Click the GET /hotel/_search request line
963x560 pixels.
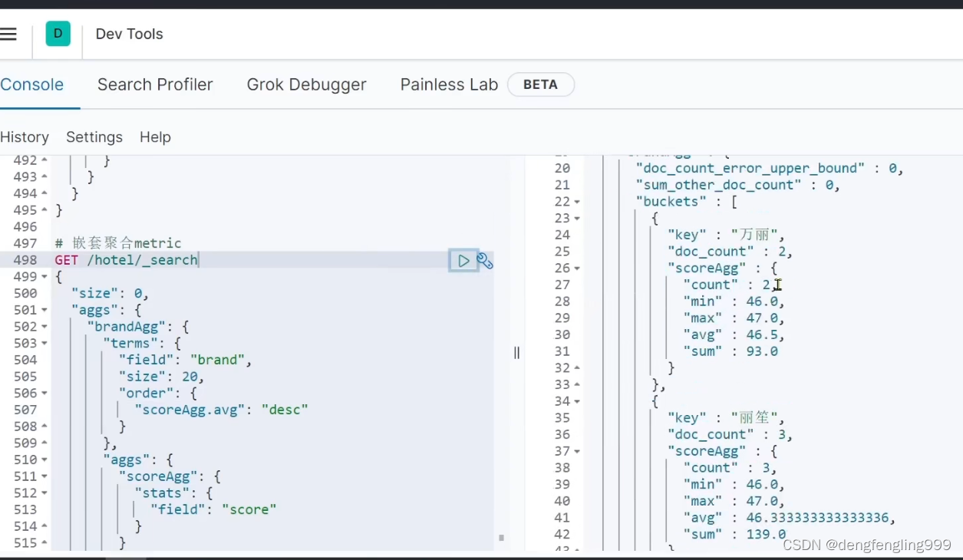(x=127, y=260)
